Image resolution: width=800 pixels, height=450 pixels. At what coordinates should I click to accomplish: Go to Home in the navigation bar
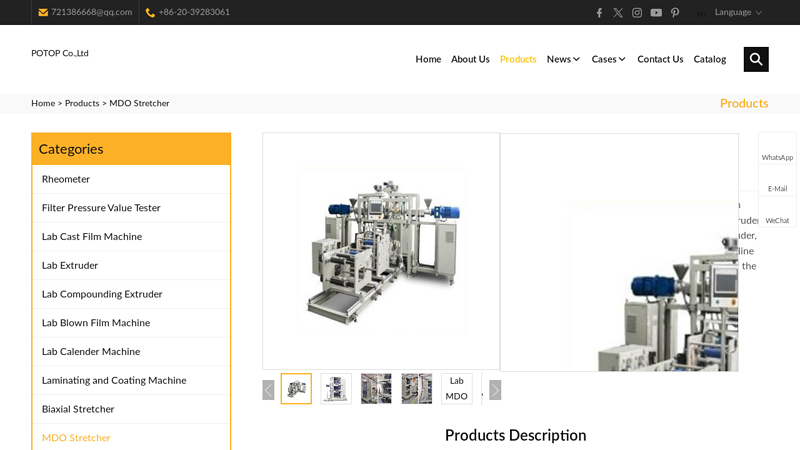(428, 59)
